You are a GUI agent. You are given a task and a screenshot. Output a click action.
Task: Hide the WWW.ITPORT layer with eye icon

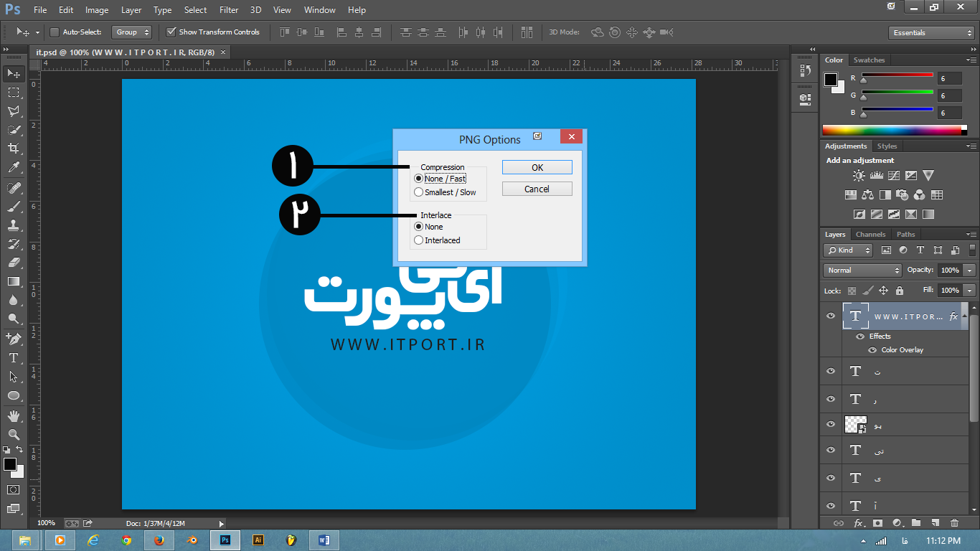pyautogui.click(x=831, y=316)
